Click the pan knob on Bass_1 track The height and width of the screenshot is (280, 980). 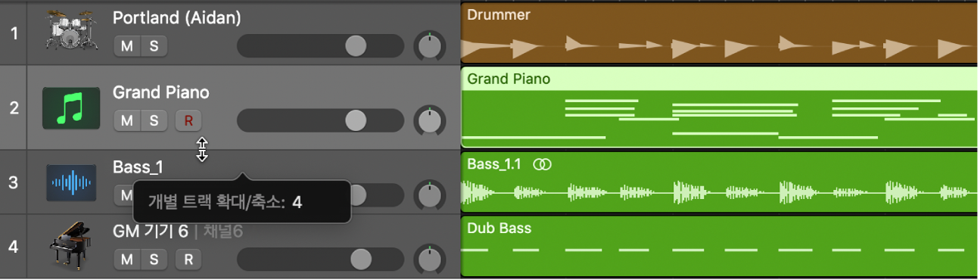(x=431, y=195)
